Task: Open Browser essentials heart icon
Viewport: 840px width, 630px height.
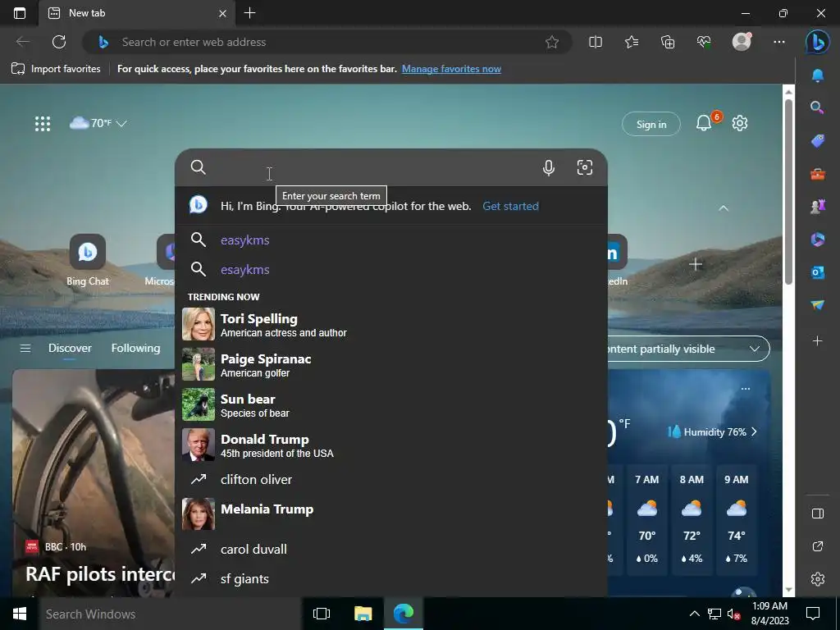Action: pyautogui.click(x=704, y=42)
